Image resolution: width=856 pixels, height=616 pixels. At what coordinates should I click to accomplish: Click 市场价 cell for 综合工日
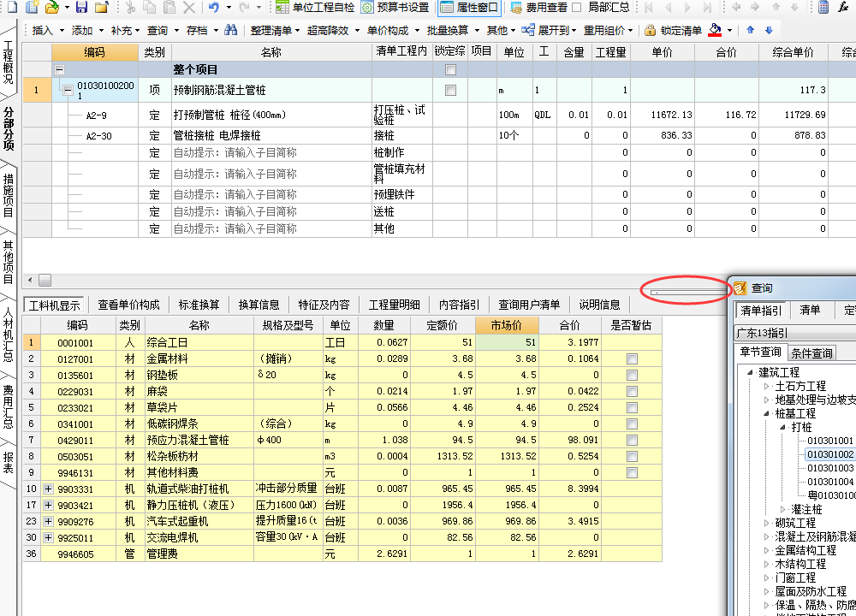pos(507,342)
